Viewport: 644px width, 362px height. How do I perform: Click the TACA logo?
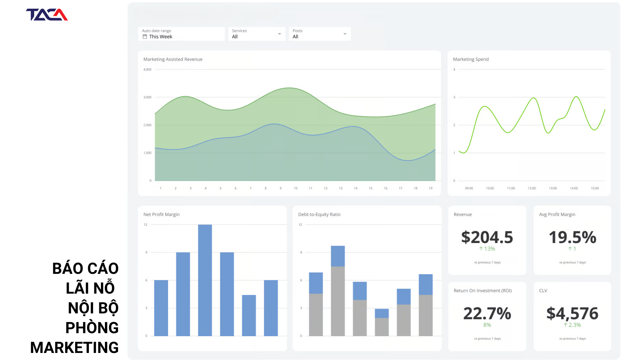pos(47,15)
